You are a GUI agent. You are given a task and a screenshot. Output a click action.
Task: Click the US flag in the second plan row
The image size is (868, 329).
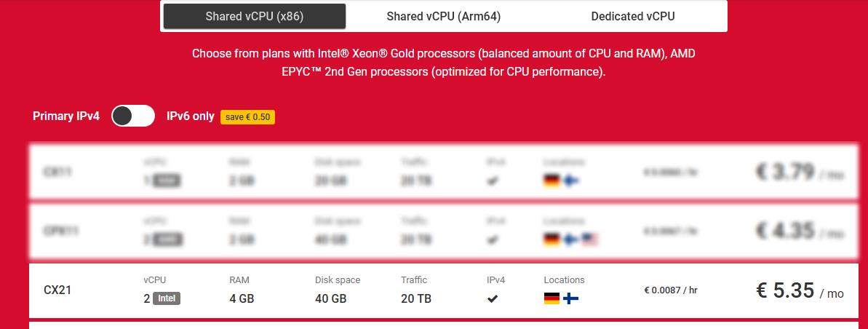(x=590, y=239)
